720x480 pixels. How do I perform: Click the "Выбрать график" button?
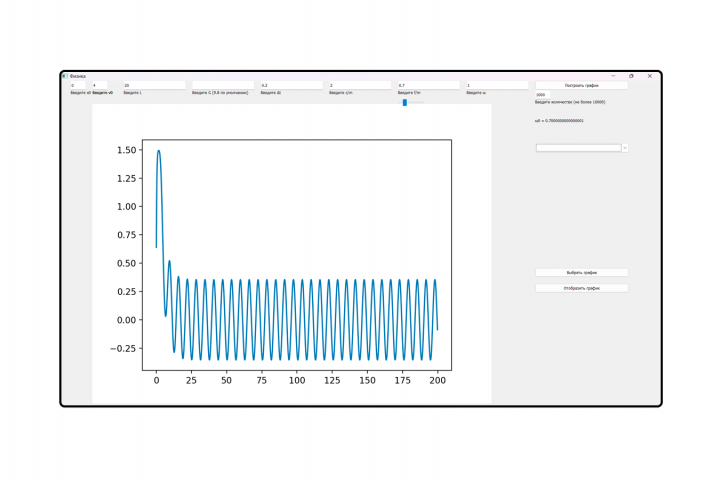click(581, 272)
